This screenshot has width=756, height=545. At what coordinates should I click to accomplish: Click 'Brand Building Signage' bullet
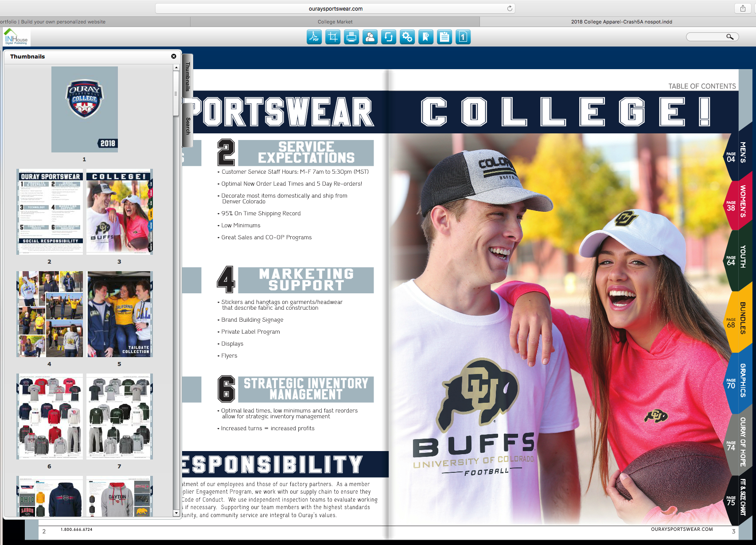(x=252, y=320)
